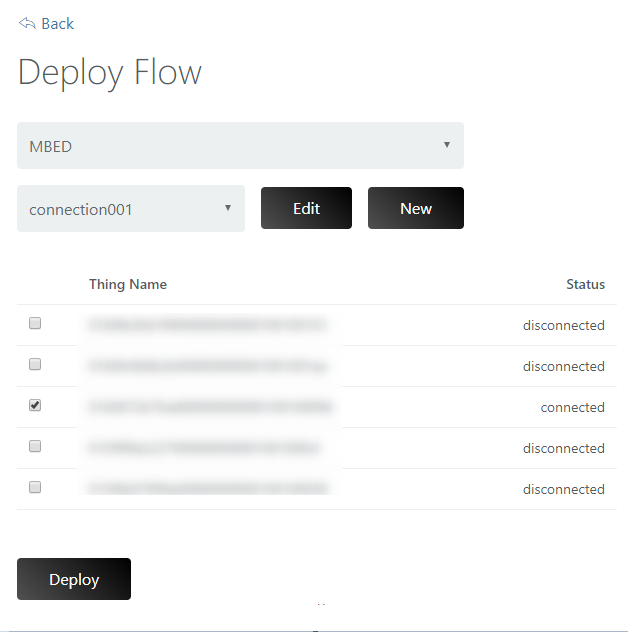Select the thing name in the connected row
This screenshot has height=632, width=628.
(210, 407)
